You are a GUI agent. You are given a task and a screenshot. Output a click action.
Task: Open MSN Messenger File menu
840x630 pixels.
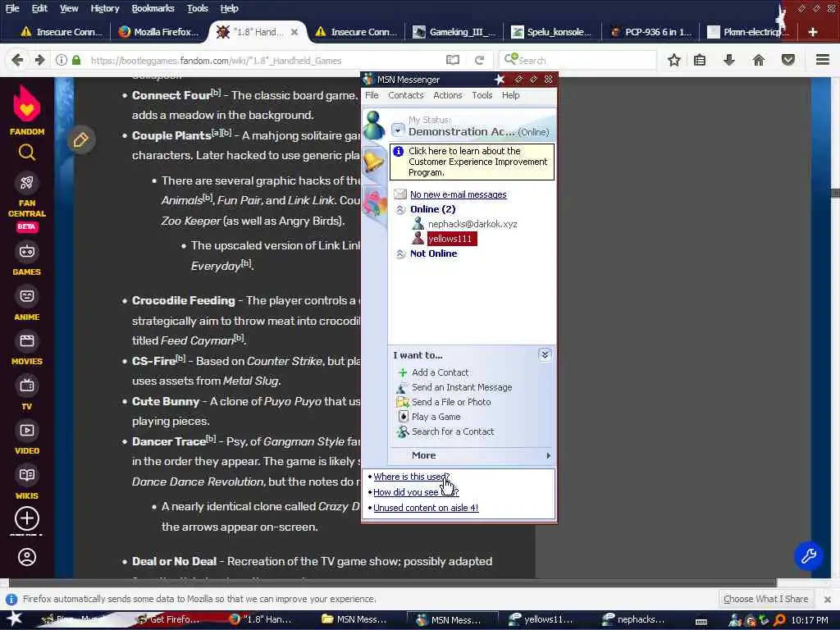[x=372, y=95]
